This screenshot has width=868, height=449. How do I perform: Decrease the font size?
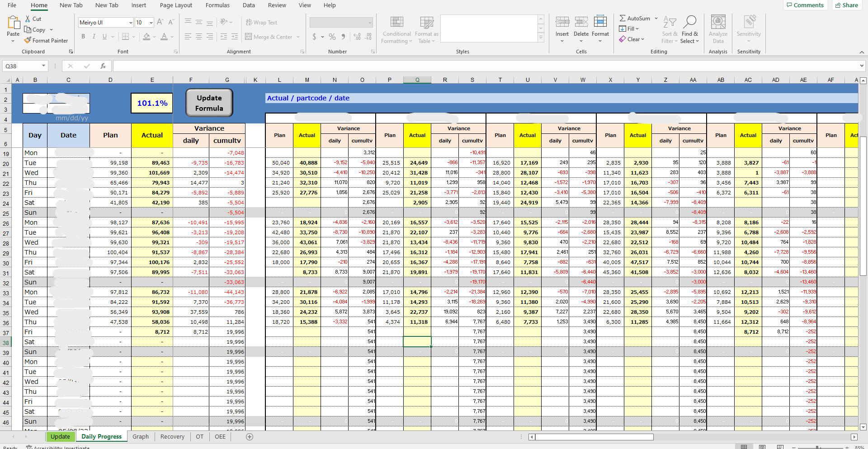(x=171, y=22)
